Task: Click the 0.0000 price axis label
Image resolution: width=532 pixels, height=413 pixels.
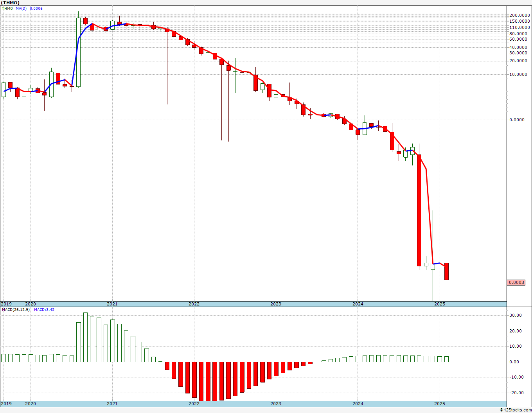Action: pos(516,120)
